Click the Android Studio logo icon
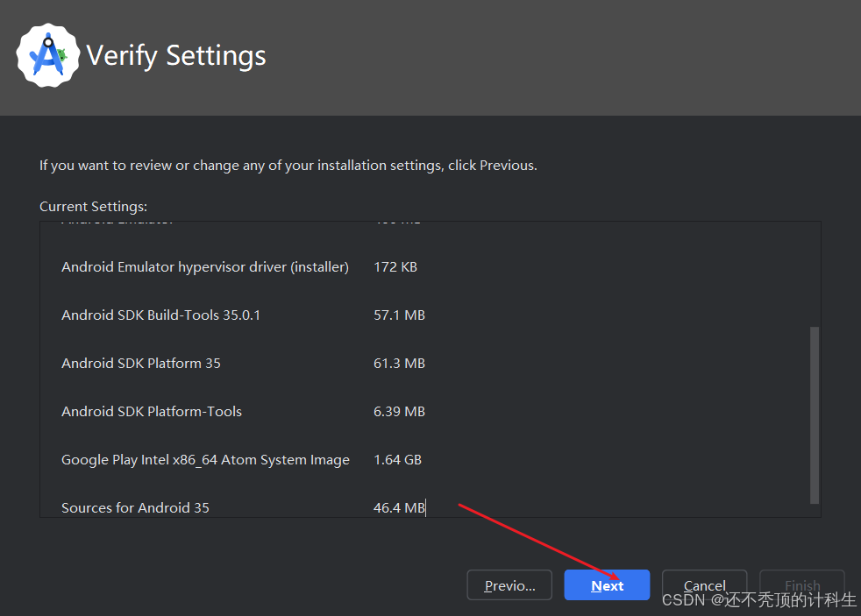 pos(48,55)
